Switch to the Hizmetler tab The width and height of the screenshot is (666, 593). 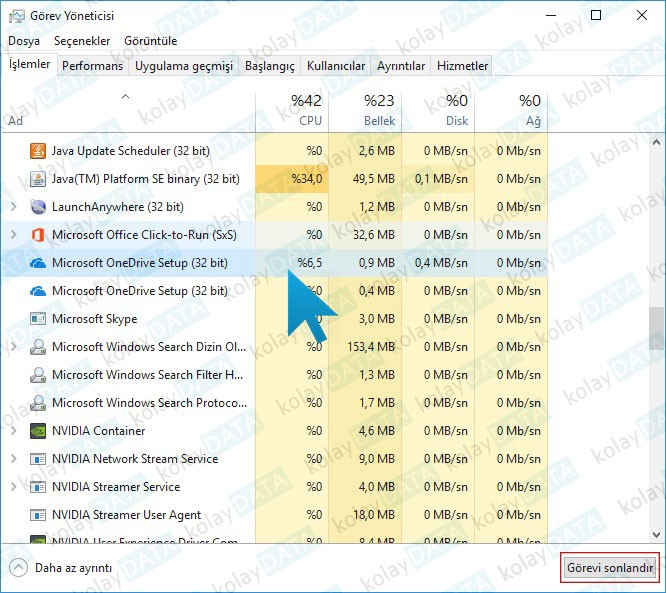point(462,66)
